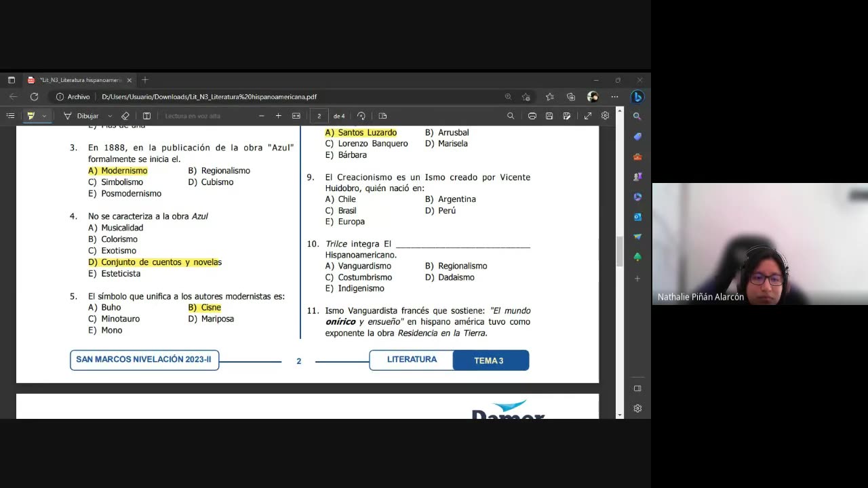868x488 pixels.
Task: Open the Dibujar pen options dropdown
Action: point(110,116)
